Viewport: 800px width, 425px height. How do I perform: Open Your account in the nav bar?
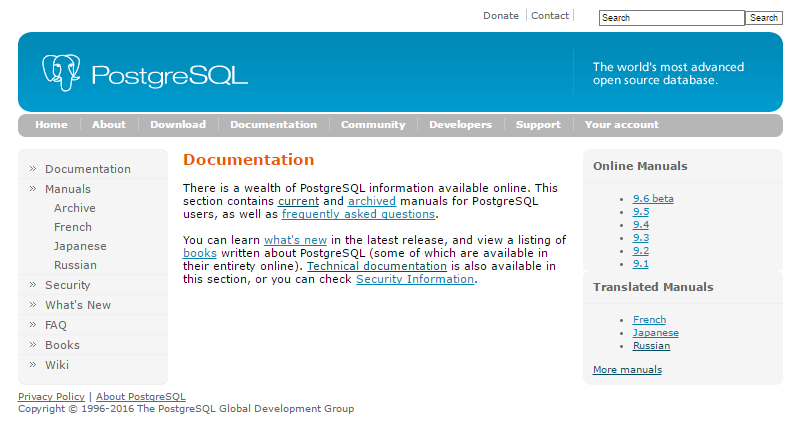click(x=621, y=124)
